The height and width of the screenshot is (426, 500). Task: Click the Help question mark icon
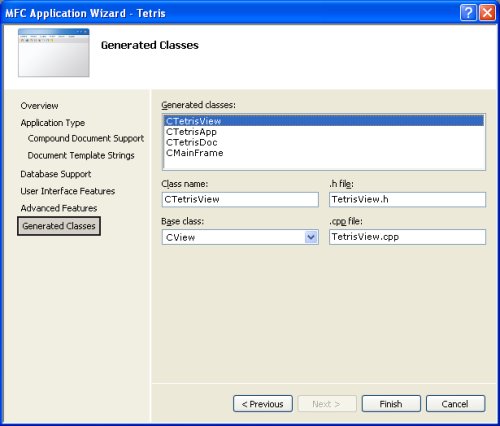click(x=468, y=13)
